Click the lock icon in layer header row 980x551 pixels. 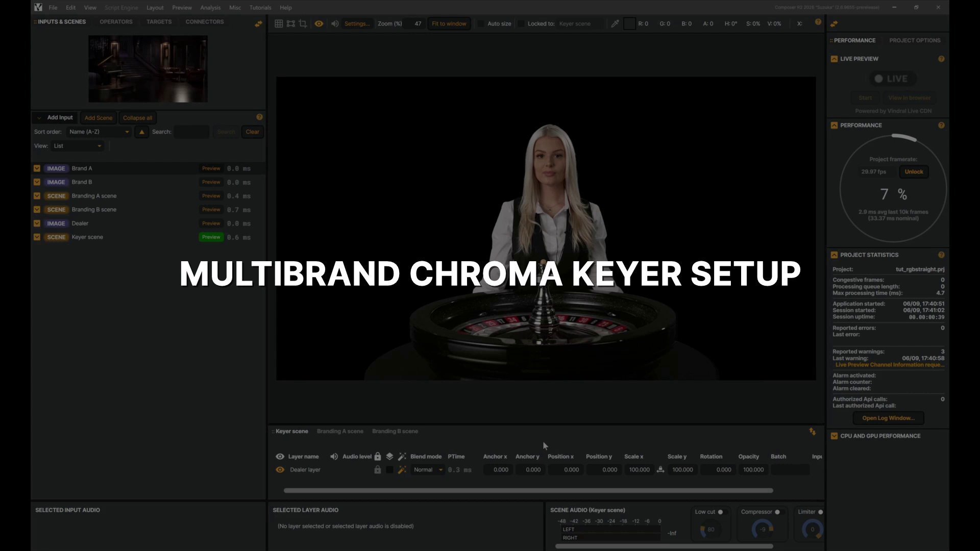[378, 457]
